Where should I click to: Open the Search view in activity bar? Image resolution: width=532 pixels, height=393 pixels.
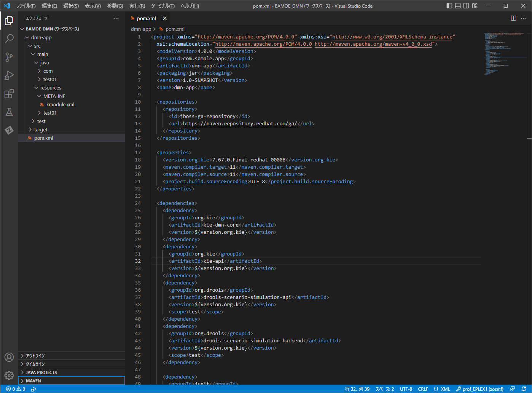pyautogui.click(x=9, y=38)
